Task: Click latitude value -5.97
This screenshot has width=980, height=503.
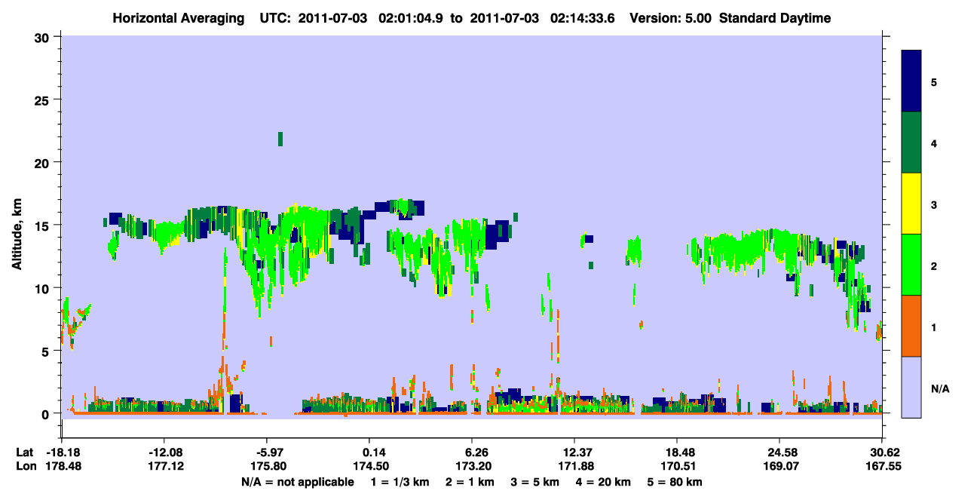Action: [268, 452]
